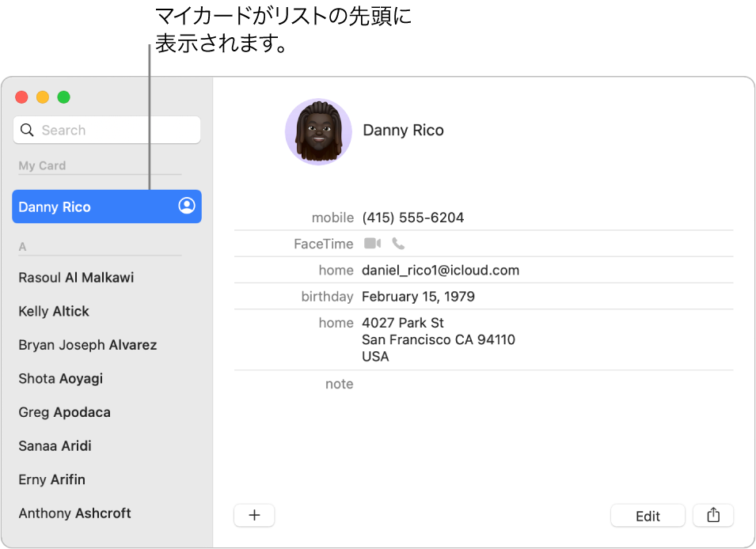
Task: Click Danny Rico's Memoji avatar
Action: pos(318,131)
